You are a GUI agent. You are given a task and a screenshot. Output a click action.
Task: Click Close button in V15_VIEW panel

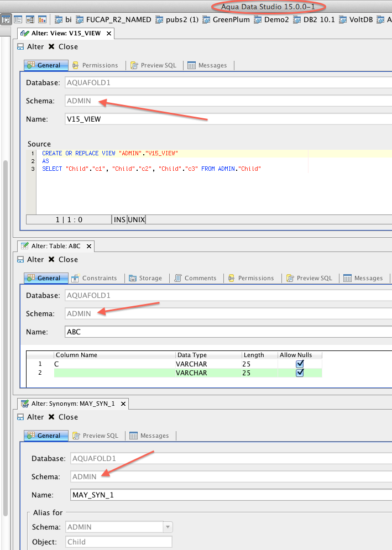click(63, 46)
